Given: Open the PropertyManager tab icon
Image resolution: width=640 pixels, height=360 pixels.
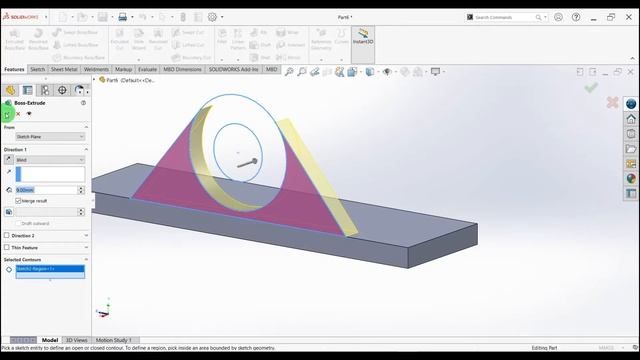Looking at the screenshot, I should 27,90.
